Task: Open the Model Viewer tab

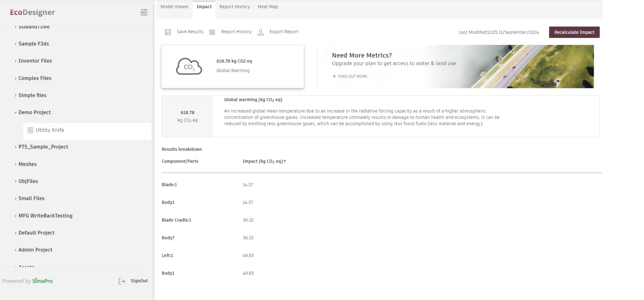Action: tap(175, 7)
